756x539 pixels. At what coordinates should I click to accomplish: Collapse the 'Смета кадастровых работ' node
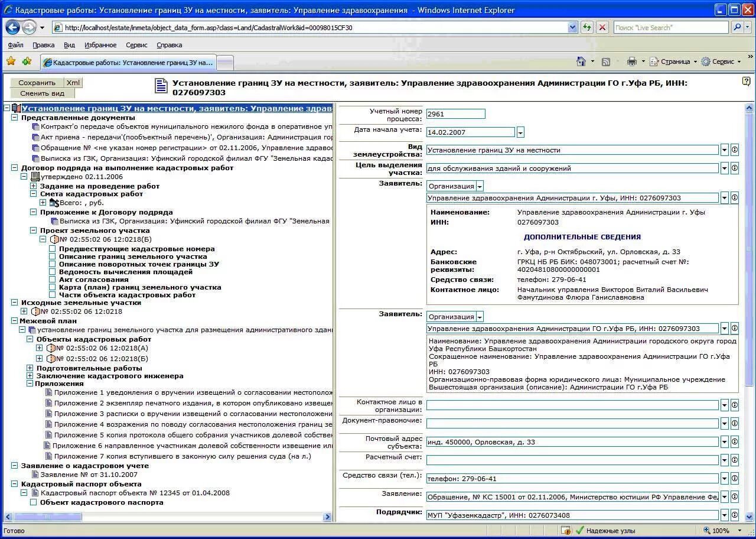[34, 194]
